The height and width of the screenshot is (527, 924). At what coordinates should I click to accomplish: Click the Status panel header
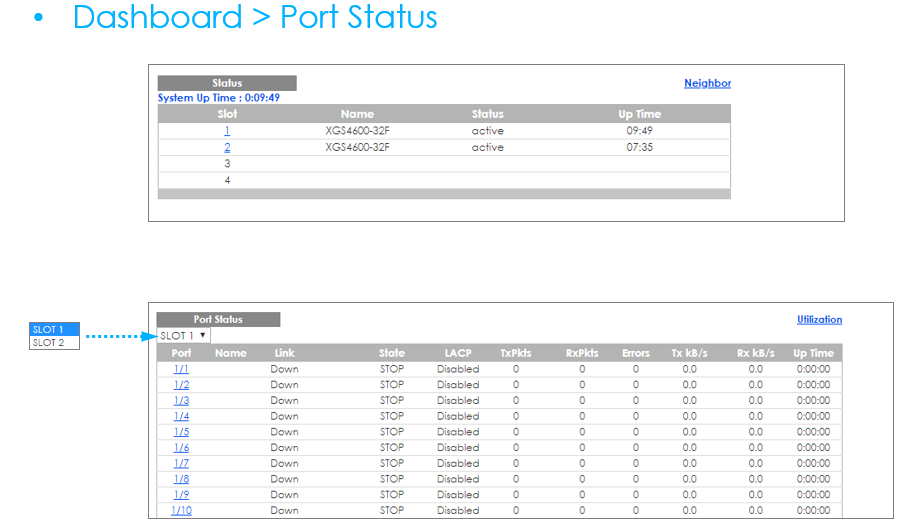[x=227, y=83]
